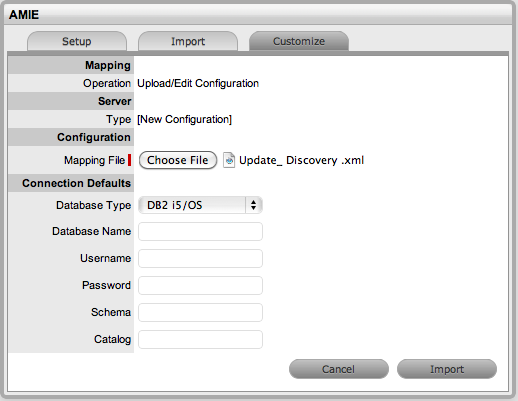This screenshot has width=518, height=401.
Task: Focus the Username text field
Action: 200,258
